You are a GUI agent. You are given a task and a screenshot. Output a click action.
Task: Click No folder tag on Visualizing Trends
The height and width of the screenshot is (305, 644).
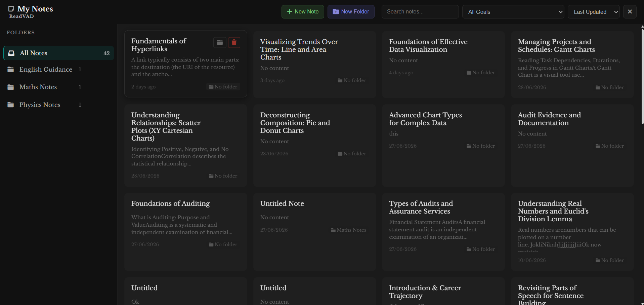[352, 80]
